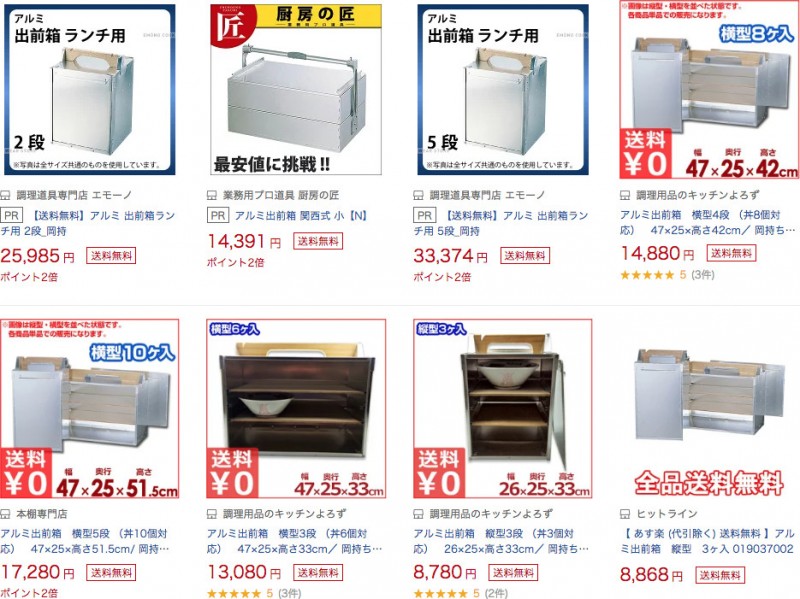Open the 縦型3ヶ入 product image

(503, 409)
